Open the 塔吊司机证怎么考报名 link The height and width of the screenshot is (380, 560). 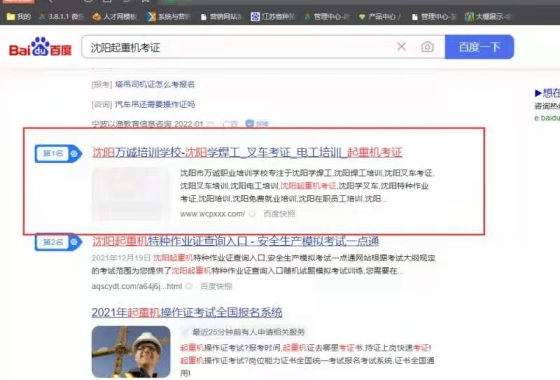[155, 84]
